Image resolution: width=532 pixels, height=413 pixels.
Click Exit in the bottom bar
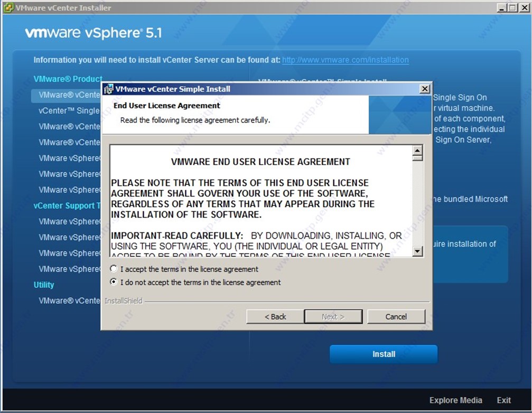(x=504, y=400)
